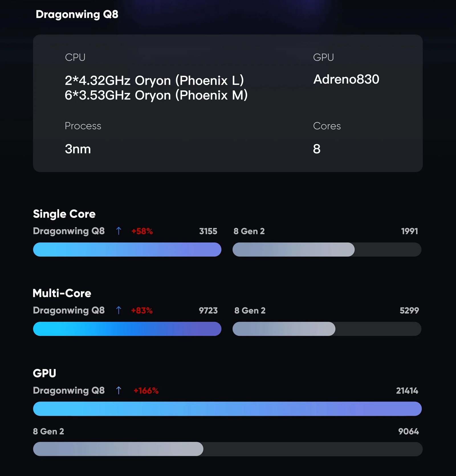Image resolution: width=456 pixels, height=476 pixels.
Task: Click the Dragonwing Q8 page title
Action: click(77, 14)
